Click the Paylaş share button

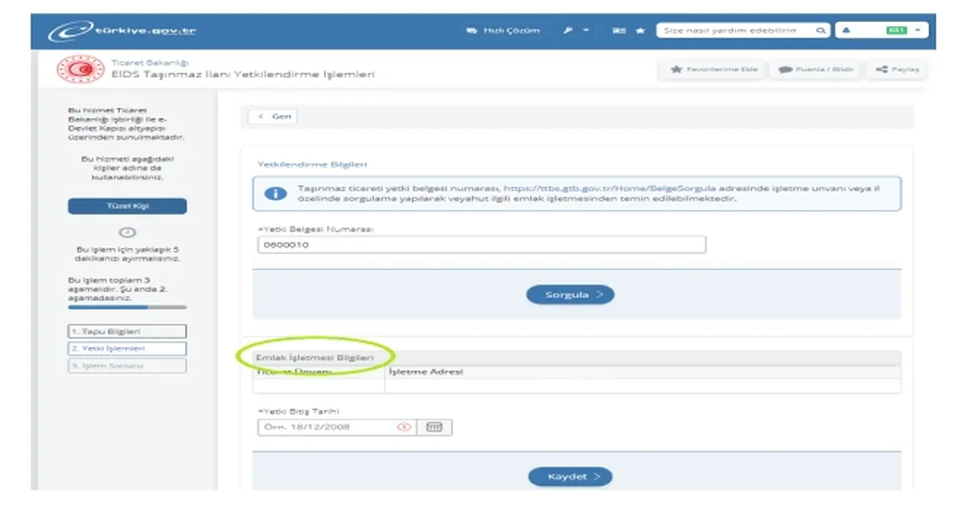pos(896,70)
